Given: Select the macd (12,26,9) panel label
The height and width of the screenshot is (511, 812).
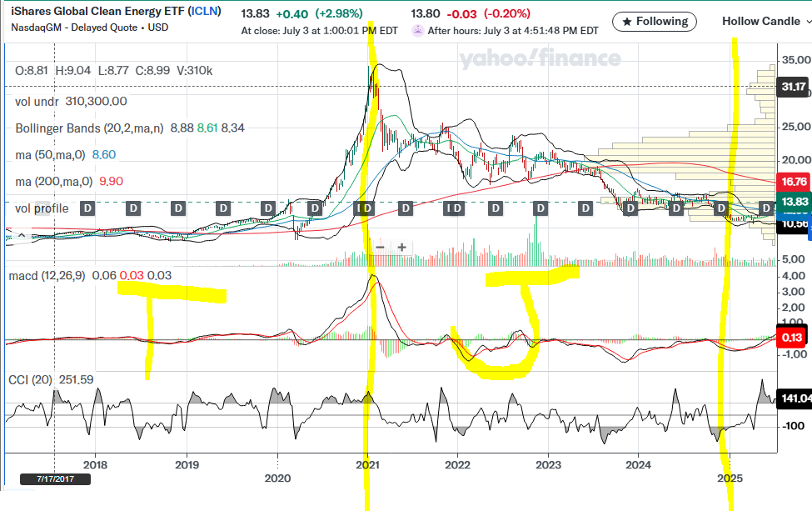Looking at the screenshot, I should (x=47, y=276).
